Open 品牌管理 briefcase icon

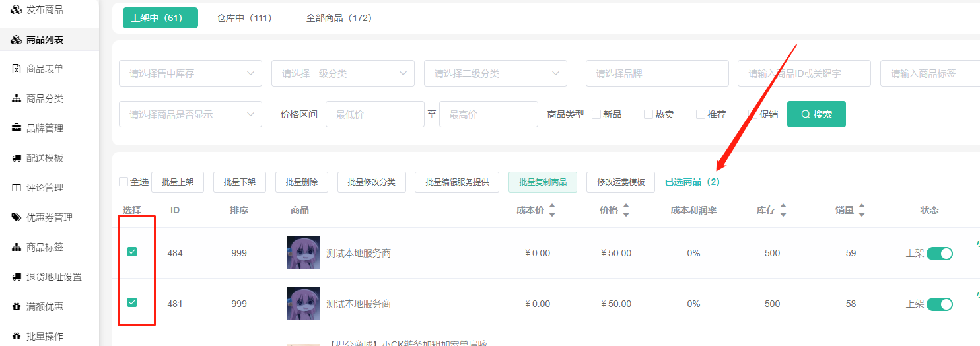17,128
